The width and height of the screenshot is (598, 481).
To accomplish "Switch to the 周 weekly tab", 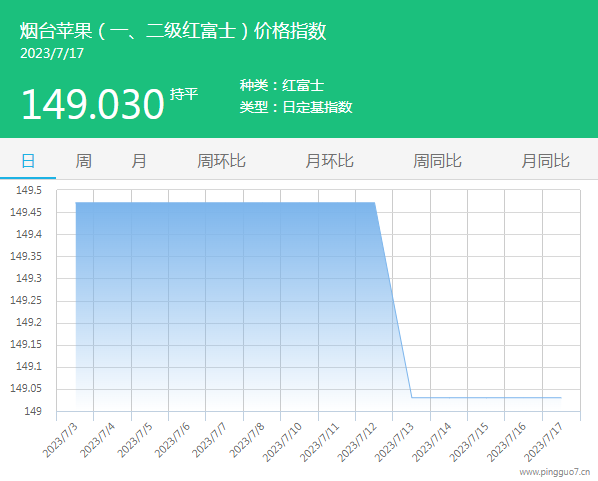I will click(83, 161).
